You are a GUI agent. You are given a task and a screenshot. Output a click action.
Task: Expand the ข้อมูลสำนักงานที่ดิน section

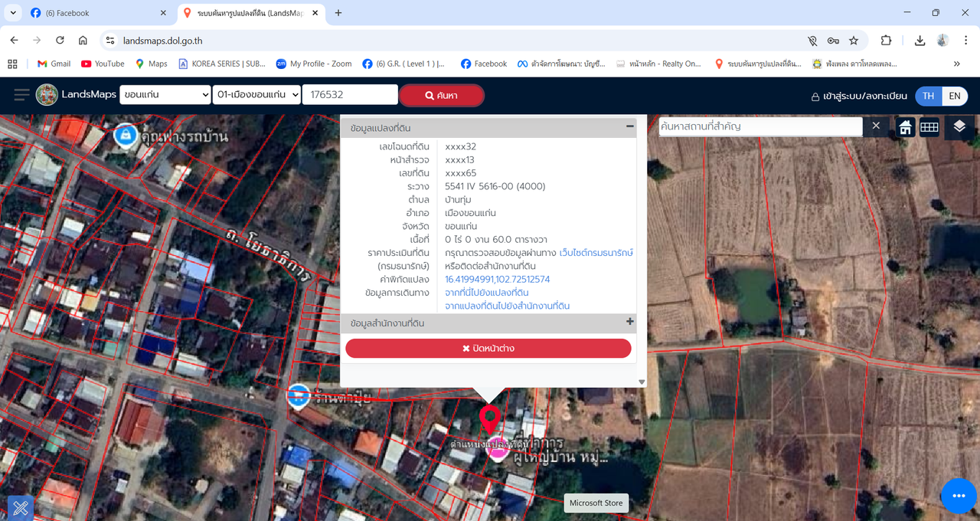630,323
